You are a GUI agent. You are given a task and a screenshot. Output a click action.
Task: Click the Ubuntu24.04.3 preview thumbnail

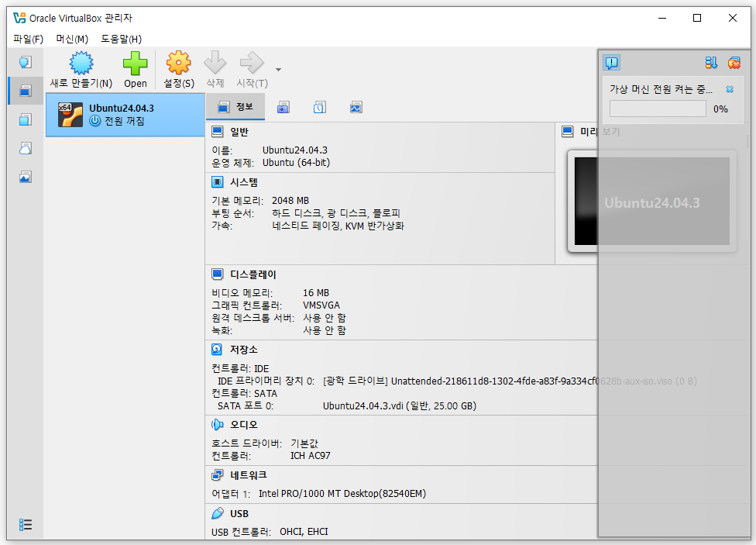point(652,201)
